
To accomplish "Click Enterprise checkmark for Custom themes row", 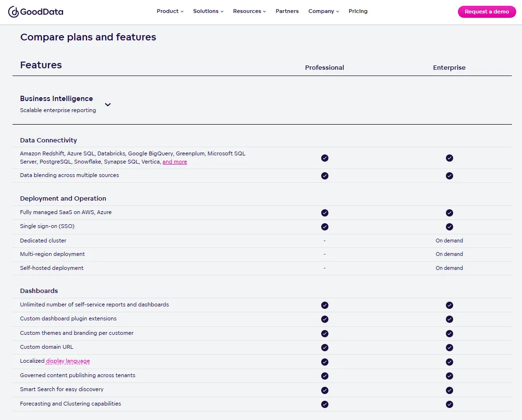I will [449, 333].
